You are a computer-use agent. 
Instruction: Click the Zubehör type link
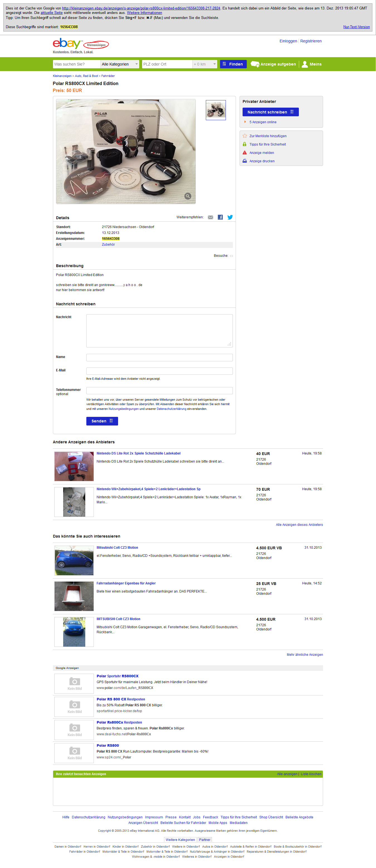108,245
